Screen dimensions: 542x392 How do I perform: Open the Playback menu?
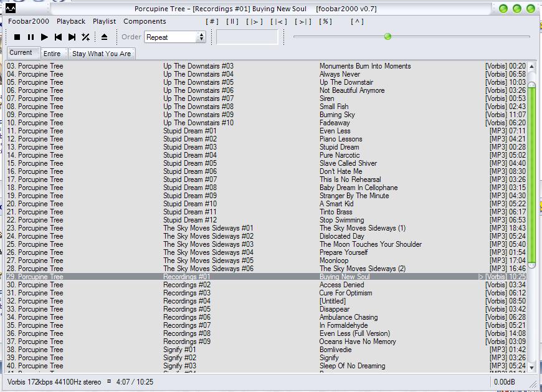point(70,21)
